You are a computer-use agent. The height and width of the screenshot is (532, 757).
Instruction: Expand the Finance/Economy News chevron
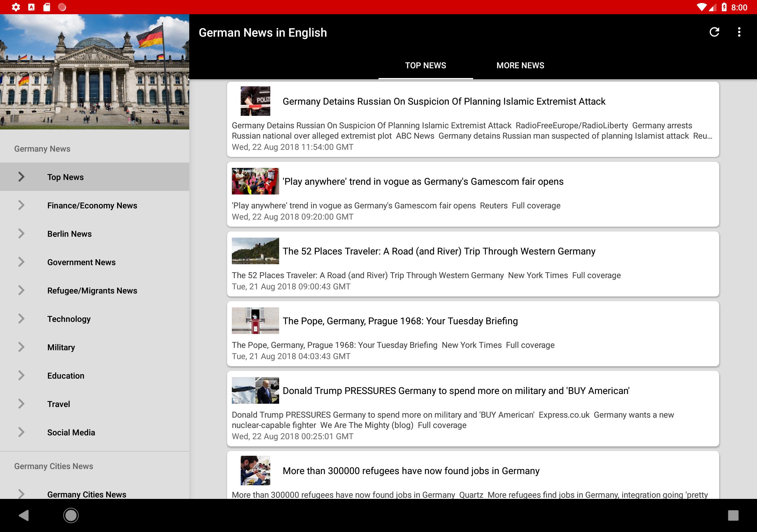[21, 205]
